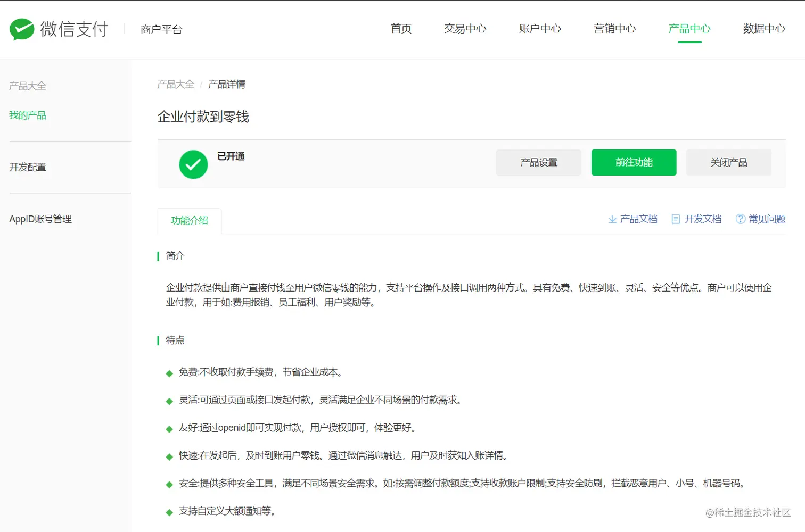805x532 pixels.
Task: Click the green 已开通 checkmark status icon
Action: [193, 164]
